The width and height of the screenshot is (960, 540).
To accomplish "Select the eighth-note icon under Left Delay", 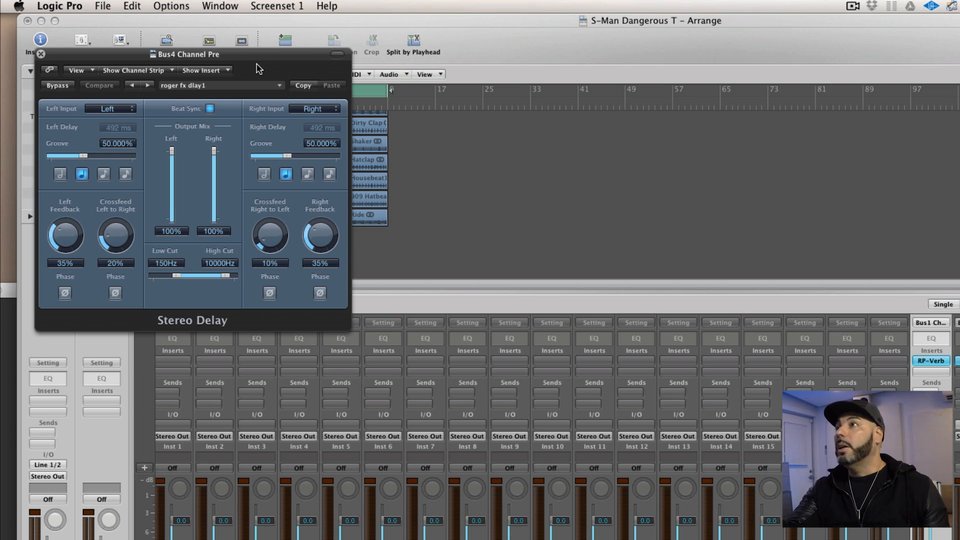I will point(103,174).
